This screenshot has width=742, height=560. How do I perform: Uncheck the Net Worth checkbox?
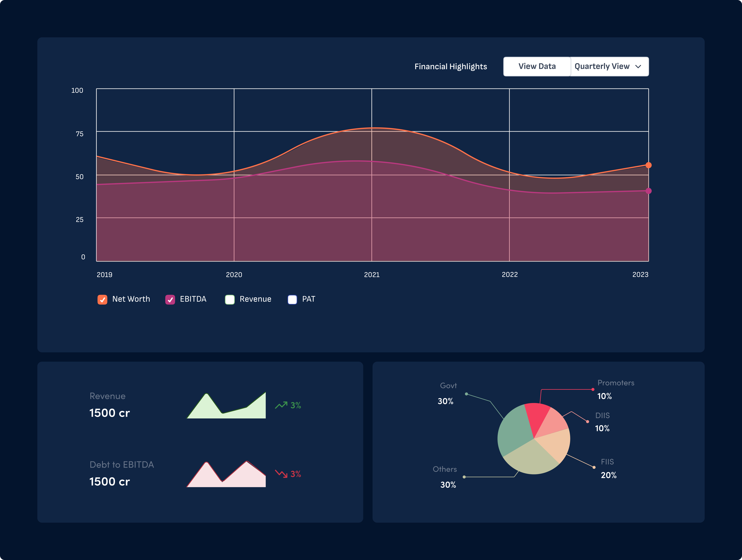click(x=102, y=299)
